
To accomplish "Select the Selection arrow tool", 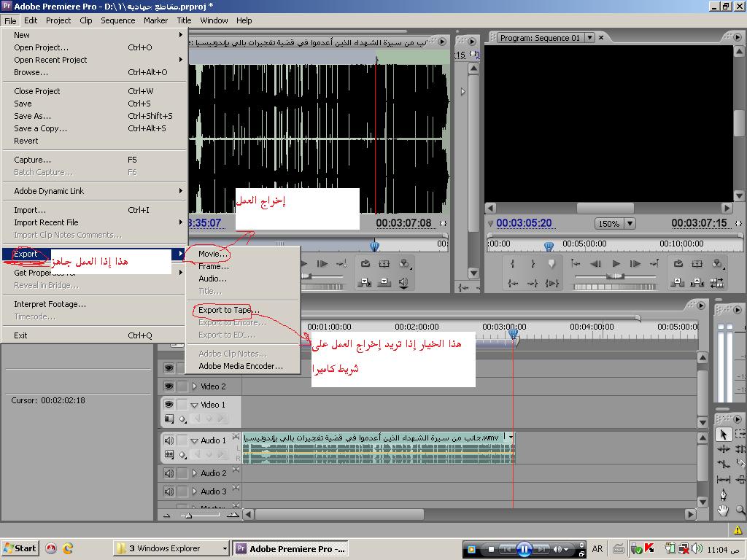I will [x=723, y=435].
